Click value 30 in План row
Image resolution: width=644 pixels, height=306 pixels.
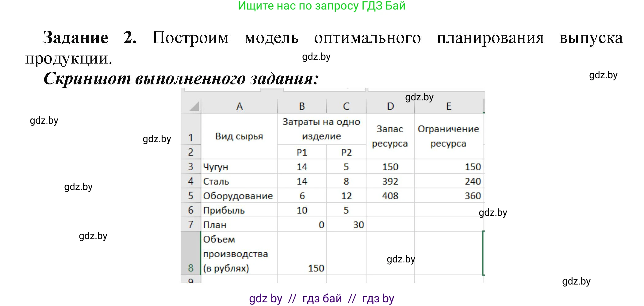pyautogui.click(x=346, y=224)
